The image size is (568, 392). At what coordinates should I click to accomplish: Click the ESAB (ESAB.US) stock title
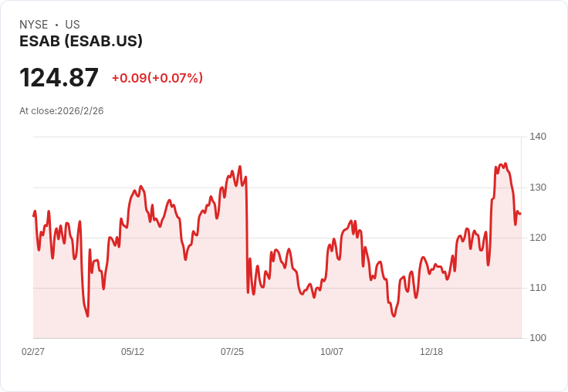point(81,41)
